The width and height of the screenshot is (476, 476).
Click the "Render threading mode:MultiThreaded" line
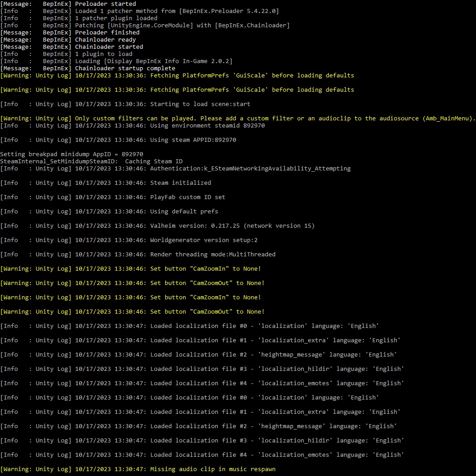[138, 255]
